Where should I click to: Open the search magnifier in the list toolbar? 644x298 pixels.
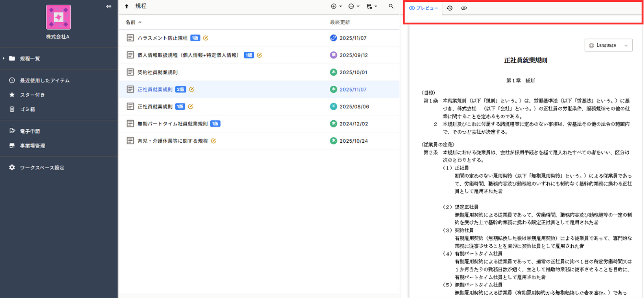pyautogui.click(x=391, y=6)
